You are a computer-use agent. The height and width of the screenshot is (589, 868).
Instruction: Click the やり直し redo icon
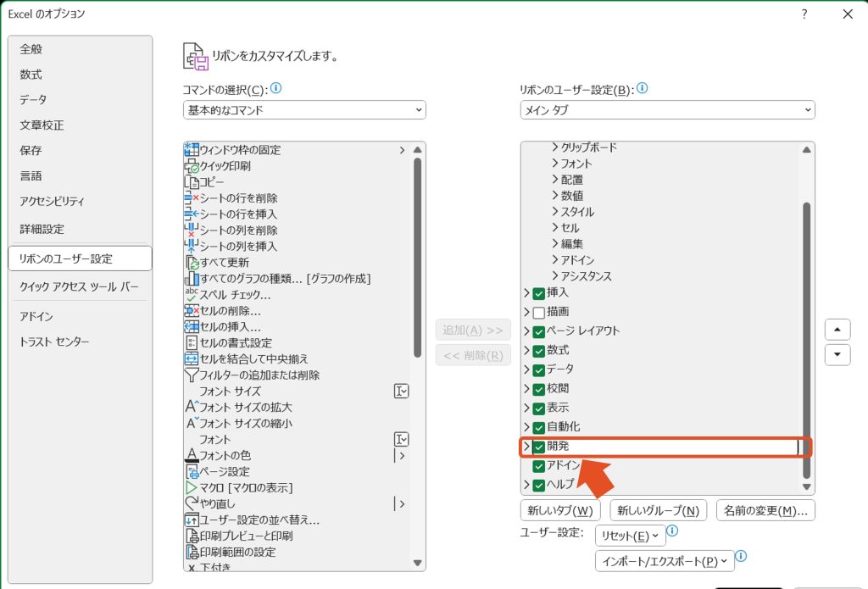click(192, 503)
